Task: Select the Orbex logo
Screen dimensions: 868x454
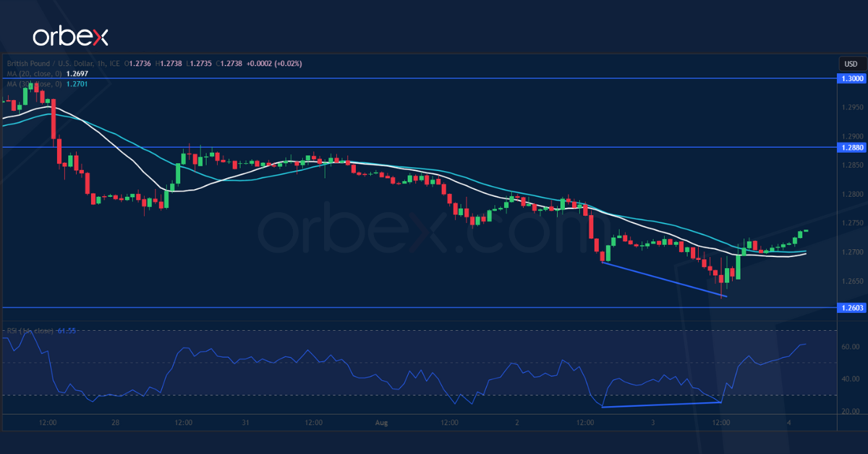Action: click(70, 34)
